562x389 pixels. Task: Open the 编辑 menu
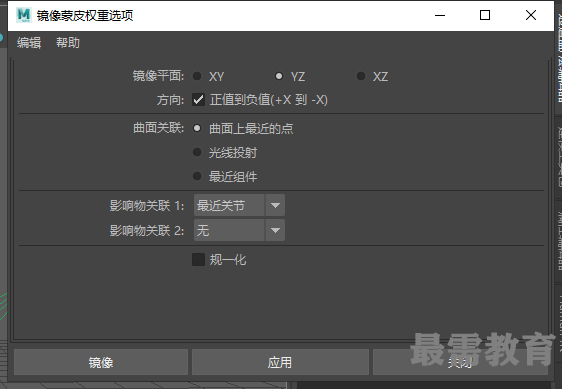tap(29, 43)
